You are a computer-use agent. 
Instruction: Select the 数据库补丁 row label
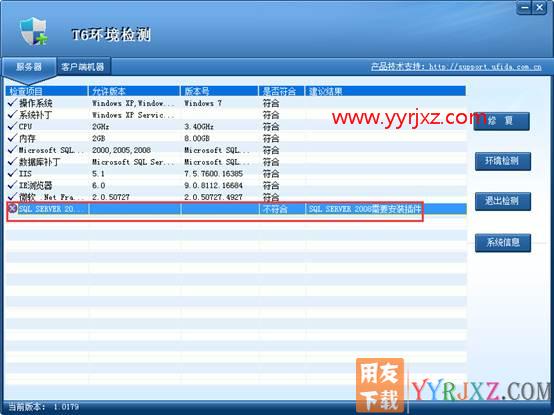[40, 162]
